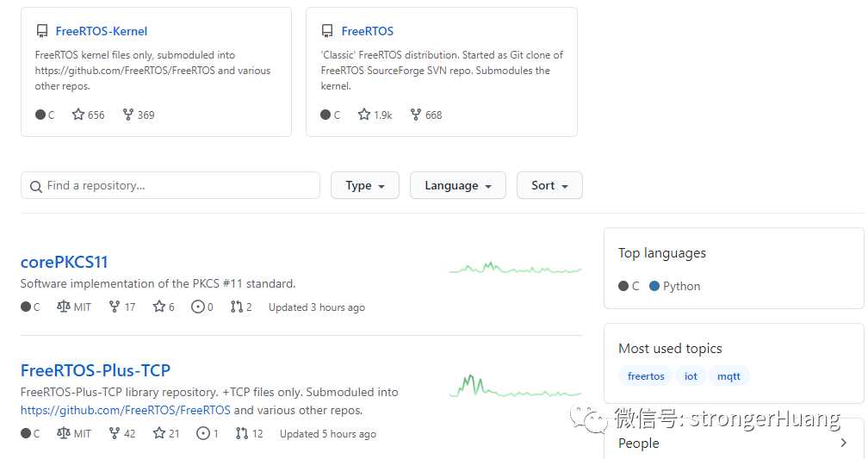This screenshot has height=459, width=868.
Task: Click the MIT license icon for corePKCS11
Action: pyautogui.click(x=63, y=307)
